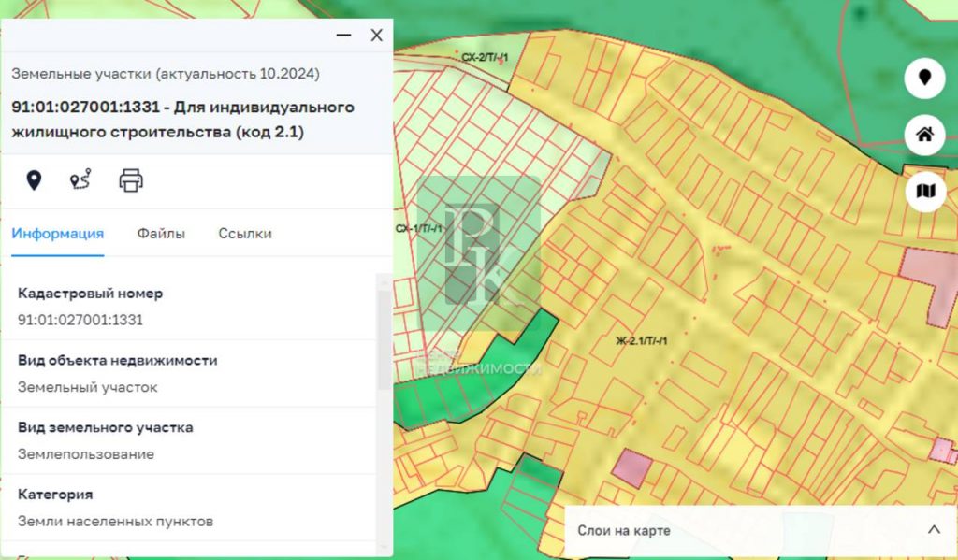
Task: Select the small pink parcel near bottom center
Action: [634, 467]
